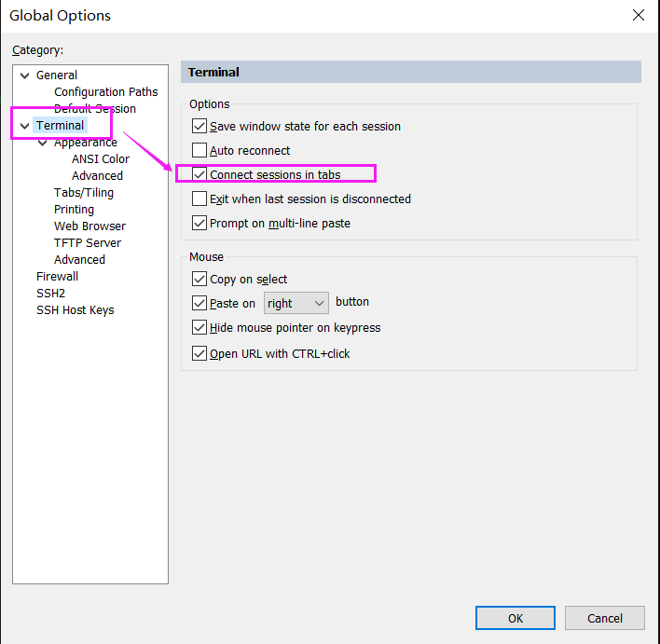Enable Exit when last session is disconnected
This screenshot has width=660, height=644.
tap(199, 199)
